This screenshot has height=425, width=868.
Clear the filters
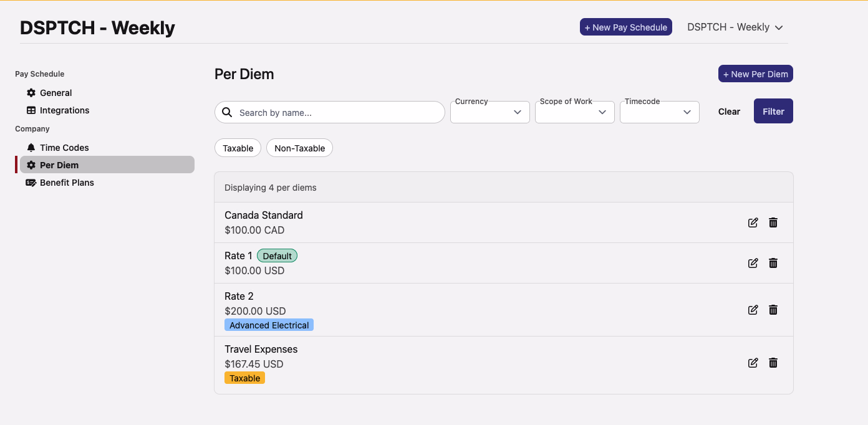tap(729, 112)
